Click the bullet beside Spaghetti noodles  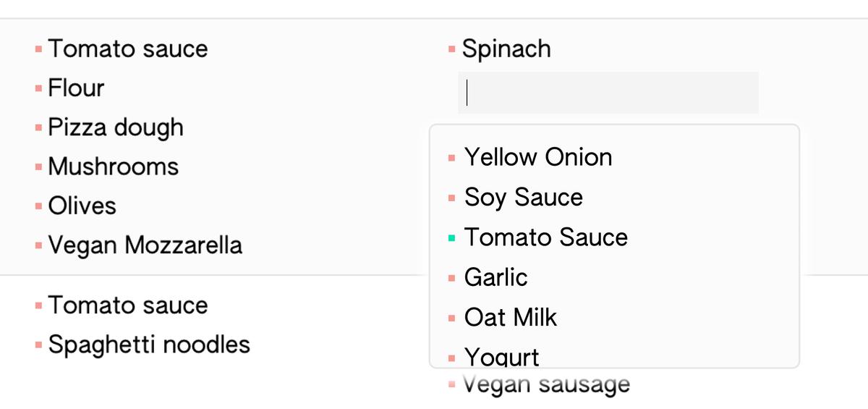(x=38, y=345)
